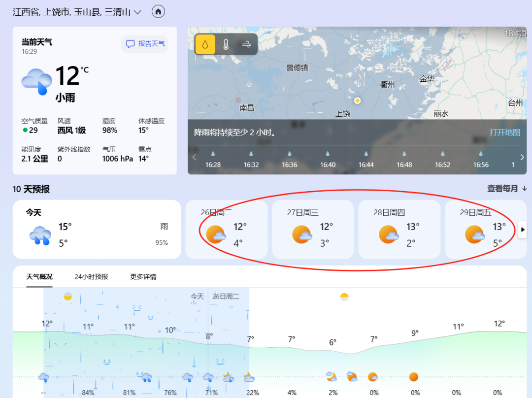Select the 27日周三 forecast card
The image size is (532, 398).
[313, 230]
